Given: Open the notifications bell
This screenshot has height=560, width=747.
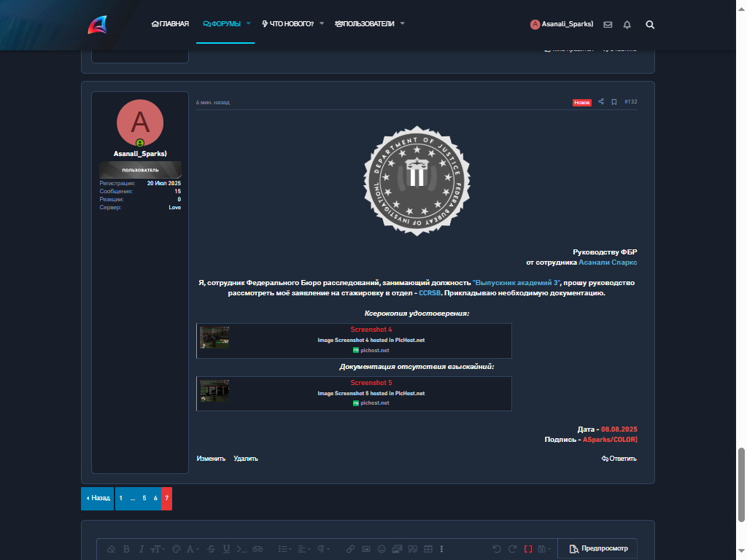Looking at the screenshot, I should [627, 25].
